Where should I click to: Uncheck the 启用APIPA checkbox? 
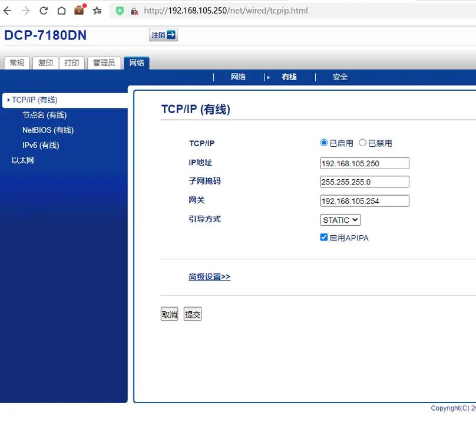[324, 237]
